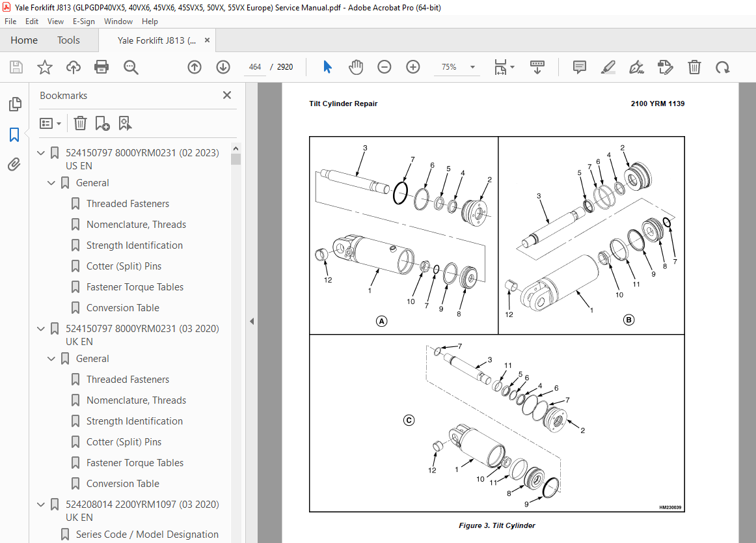This screenshot has width=756, height=543.
Task: Open first Threaded Fasteners bookmark
Action: coord(128,204)
